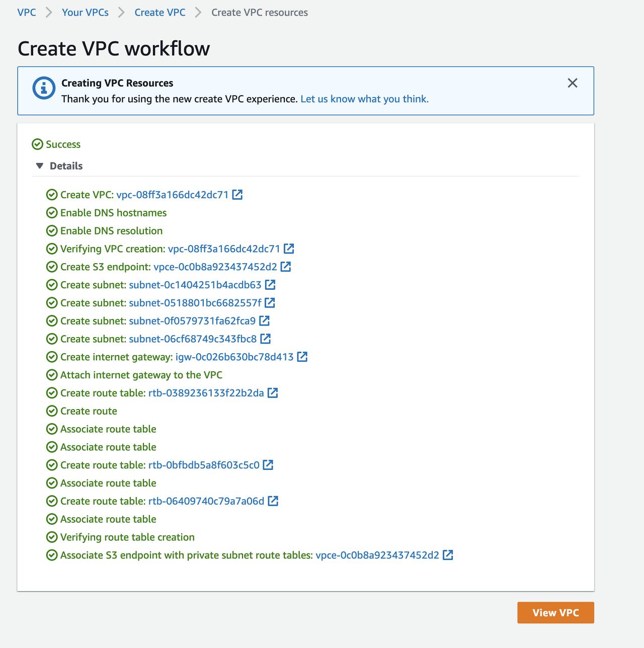Open Let us know what you think link
This screenshot has width=644, height=648.
click(x=365, y=99)
